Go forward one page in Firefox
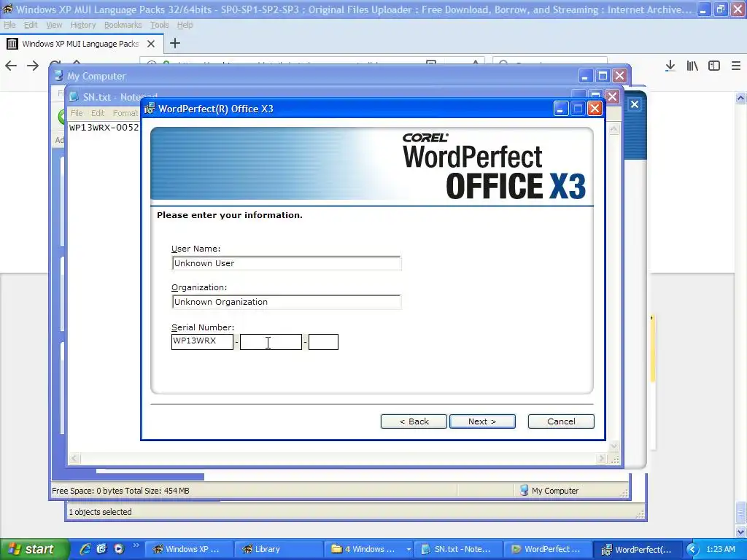Viewport: 747px width, 560px height. pyautogui.click(x=33, y=66)
